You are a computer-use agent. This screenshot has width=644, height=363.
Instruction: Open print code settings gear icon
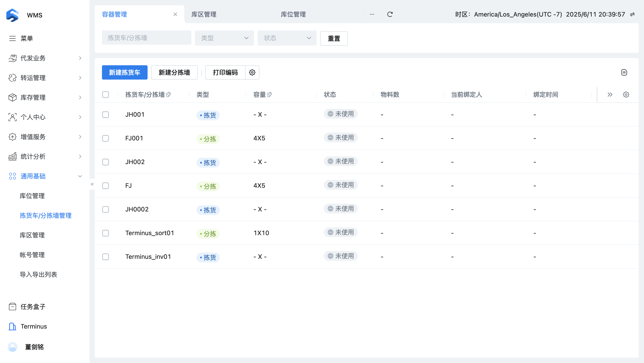tap(252, 72)
